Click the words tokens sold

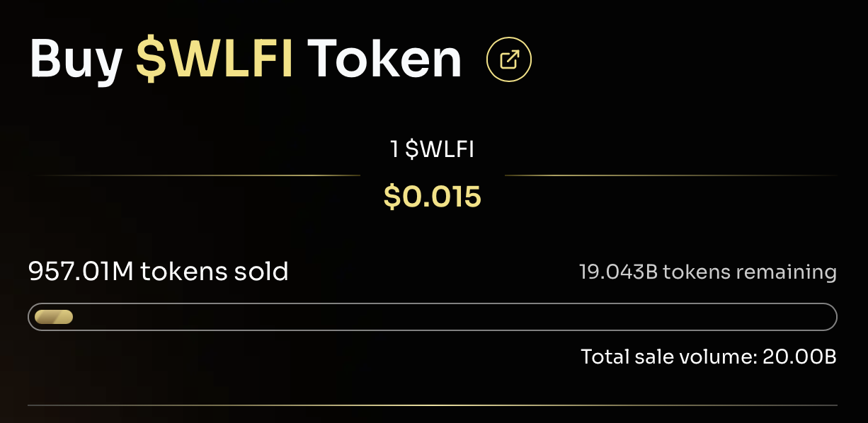point(215,271)
